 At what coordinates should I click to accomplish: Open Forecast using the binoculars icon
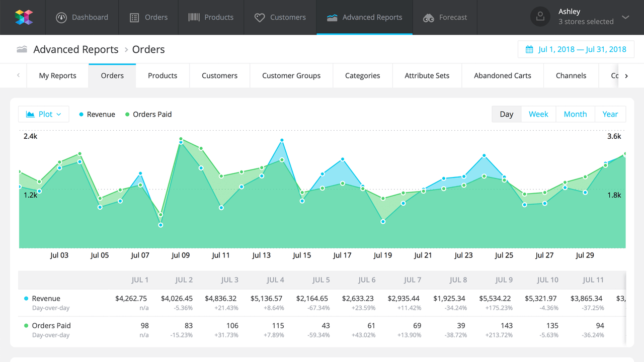pyautogui.click(x=429, y=17)
